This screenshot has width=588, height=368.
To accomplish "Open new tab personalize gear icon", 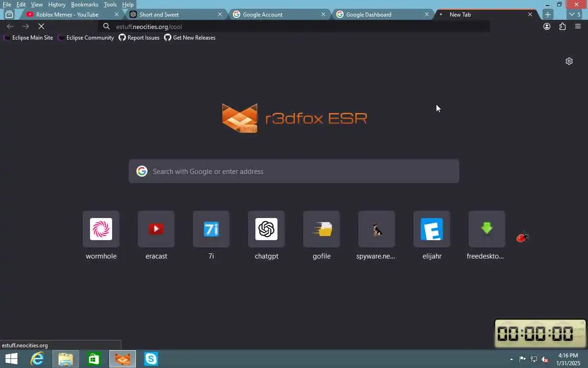I will (x=569, y=61).
